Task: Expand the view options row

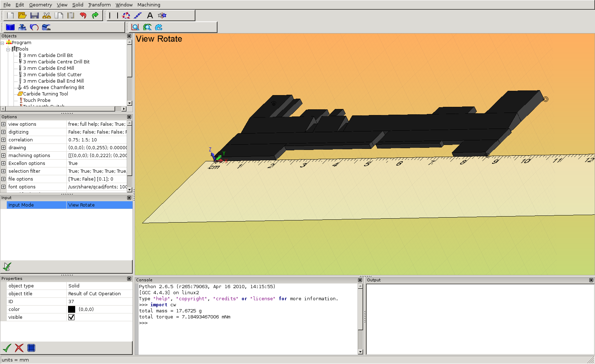Action: click(x=4, y=124)
